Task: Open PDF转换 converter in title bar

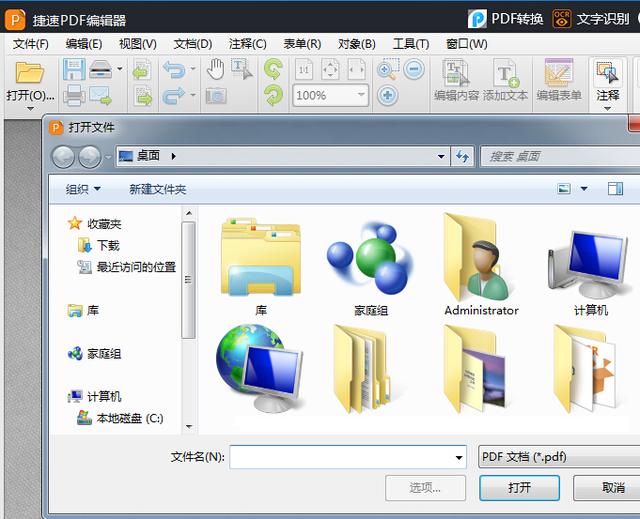Action: coord(505,19)
